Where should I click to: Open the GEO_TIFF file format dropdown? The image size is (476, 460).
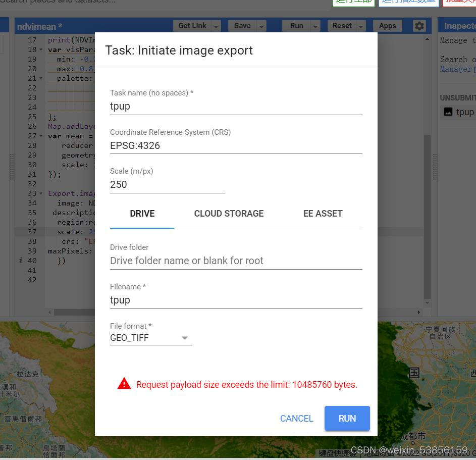[x=185, y=337]
